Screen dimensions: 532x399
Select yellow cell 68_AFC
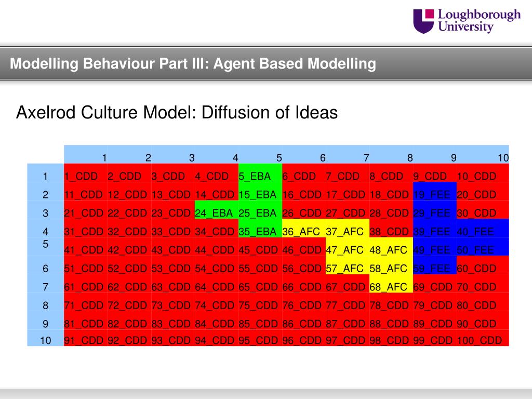391,283
